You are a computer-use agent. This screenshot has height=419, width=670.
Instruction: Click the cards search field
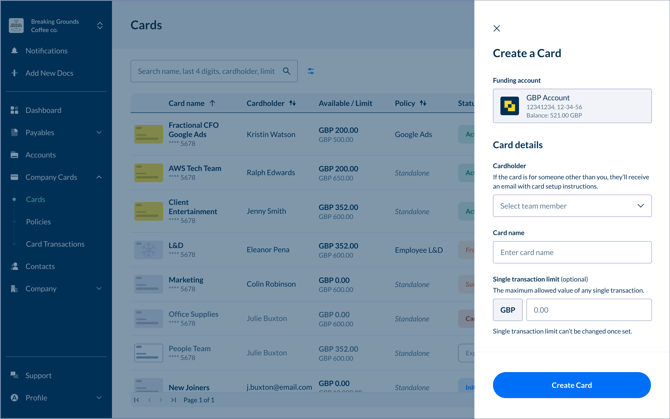coord(214,71)
